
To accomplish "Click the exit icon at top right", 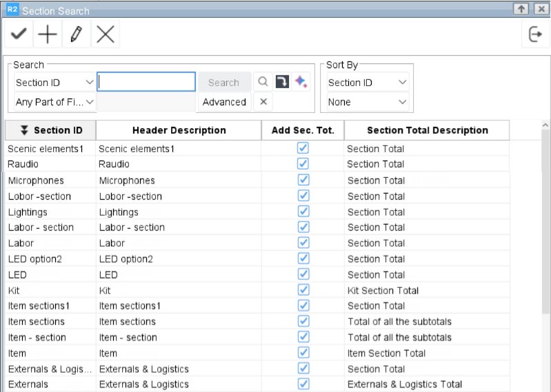I will 534,34.
